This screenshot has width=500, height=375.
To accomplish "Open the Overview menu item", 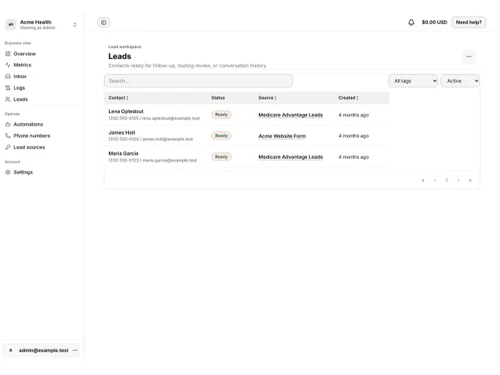I will coord(25,54).
